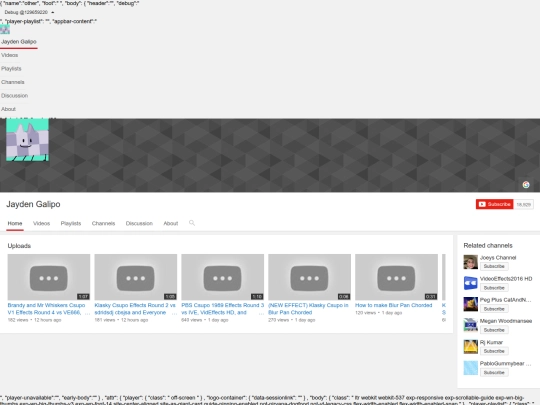
Task: Select the Home tab
Action: pos(15,223)
